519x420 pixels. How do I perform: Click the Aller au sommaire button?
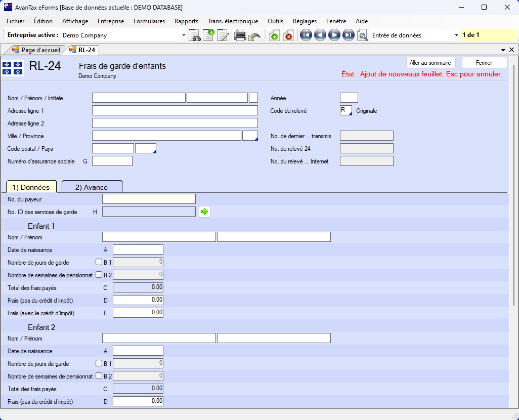point(430,63)
